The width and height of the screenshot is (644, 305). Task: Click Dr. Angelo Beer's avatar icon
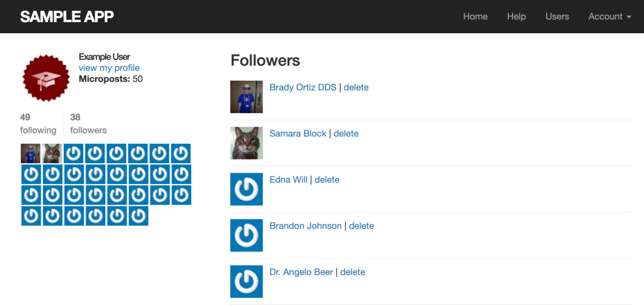click(x=246, y=281)
